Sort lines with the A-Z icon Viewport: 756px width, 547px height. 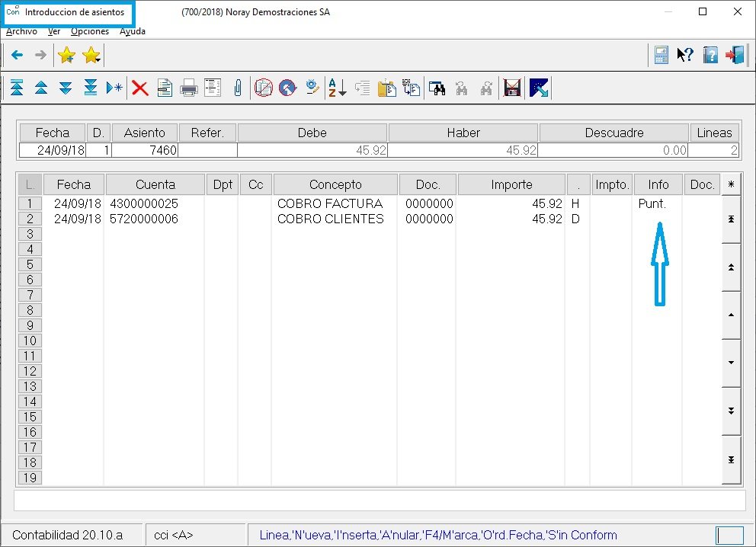[338, 88]
